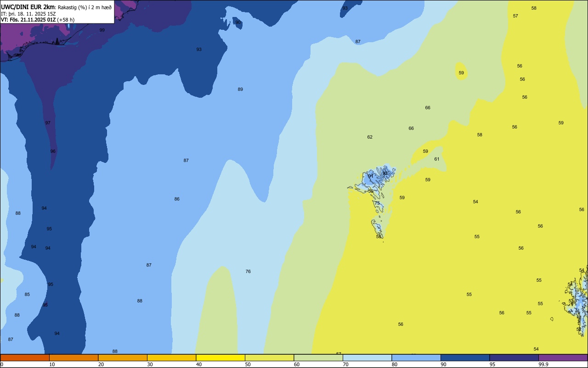Pick the 50–60 pale yellow legend swatch
Image resolution: width=588 pixels, height=368 pixels.
pyautogui.click(x=269, y=357)
